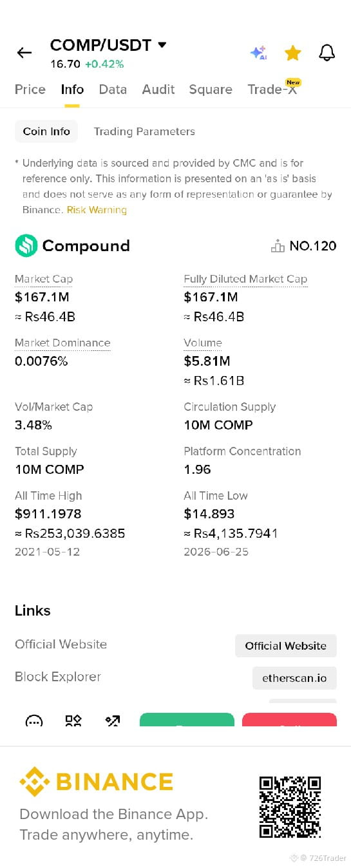
Task: Click the Binance QR code
Action: tap(290, 807)
